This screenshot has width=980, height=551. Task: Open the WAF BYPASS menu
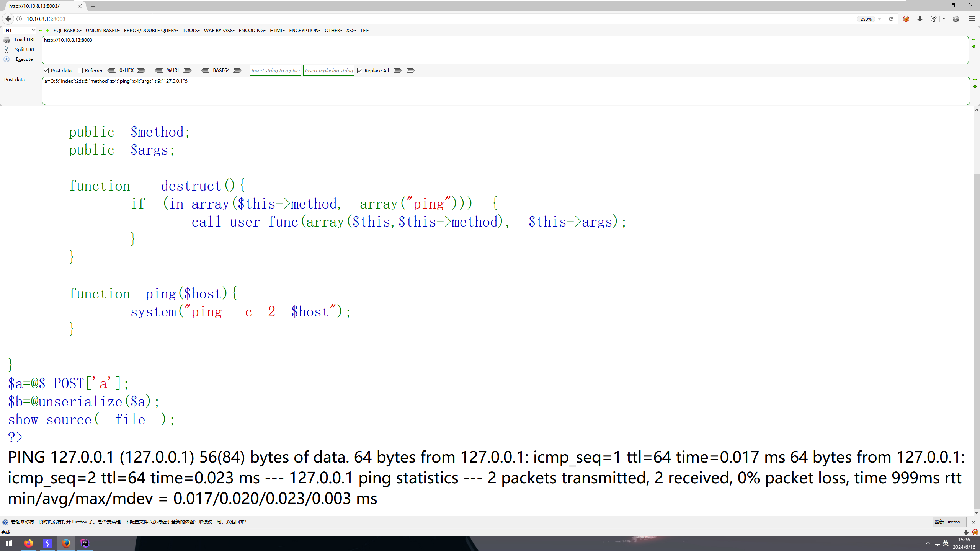pyautogui.click(x=219, y=31)
